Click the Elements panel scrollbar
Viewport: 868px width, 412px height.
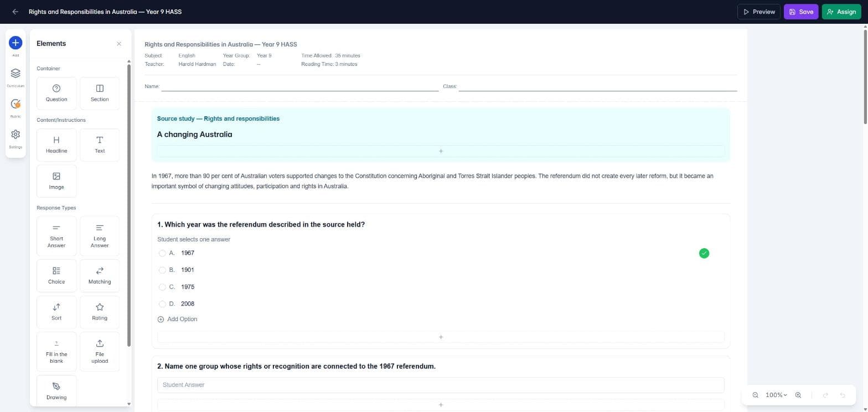point(129,205)
